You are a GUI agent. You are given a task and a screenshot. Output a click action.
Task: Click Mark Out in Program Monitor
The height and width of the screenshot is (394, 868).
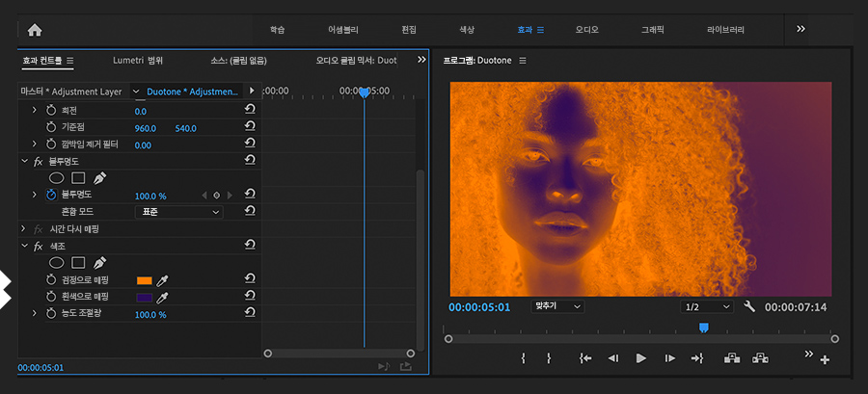pyautogui.click(x=549, y=358)
